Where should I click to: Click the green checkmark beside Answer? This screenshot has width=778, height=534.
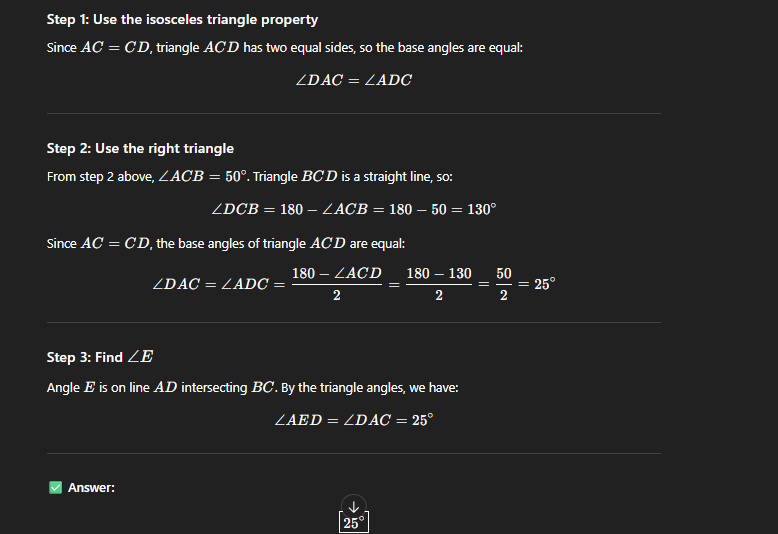point(55,488)
